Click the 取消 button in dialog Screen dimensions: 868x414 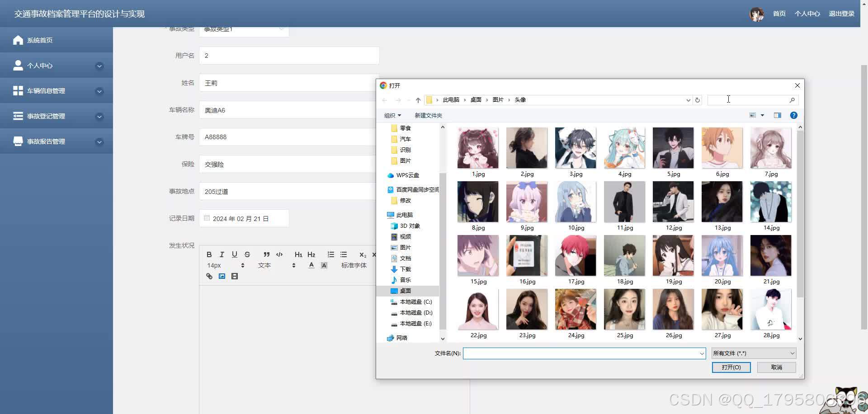tap(776, 367)
